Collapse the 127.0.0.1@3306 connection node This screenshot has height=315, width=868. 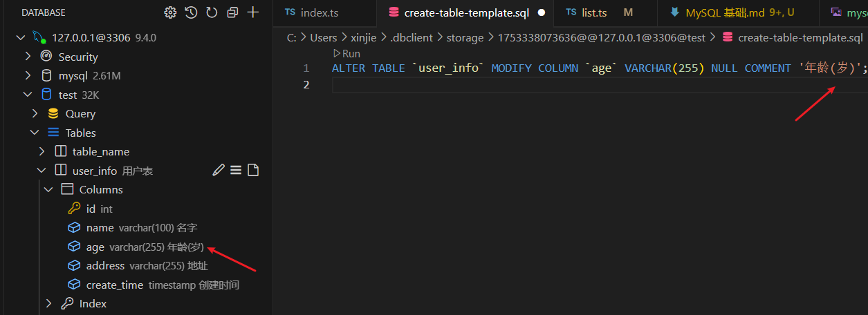pyautogui.click(x=21, y=37)
